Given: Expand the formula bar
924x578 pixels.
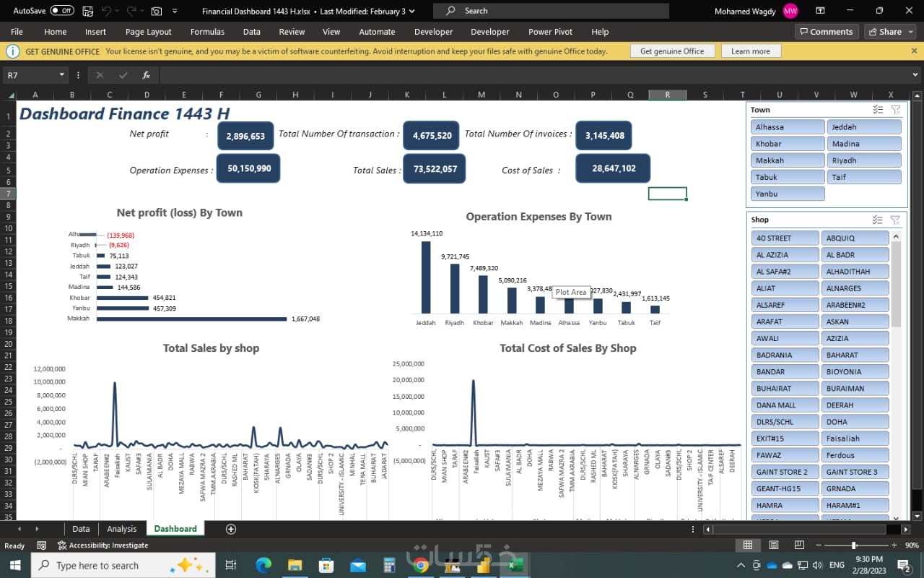Looking at the screenshot, I should 915,75.
